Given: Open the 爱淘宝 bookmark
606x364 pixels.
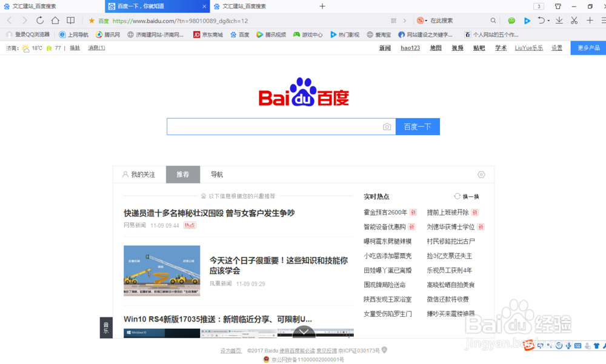Looking at the screenshot, I should click(x=379, y=35).
